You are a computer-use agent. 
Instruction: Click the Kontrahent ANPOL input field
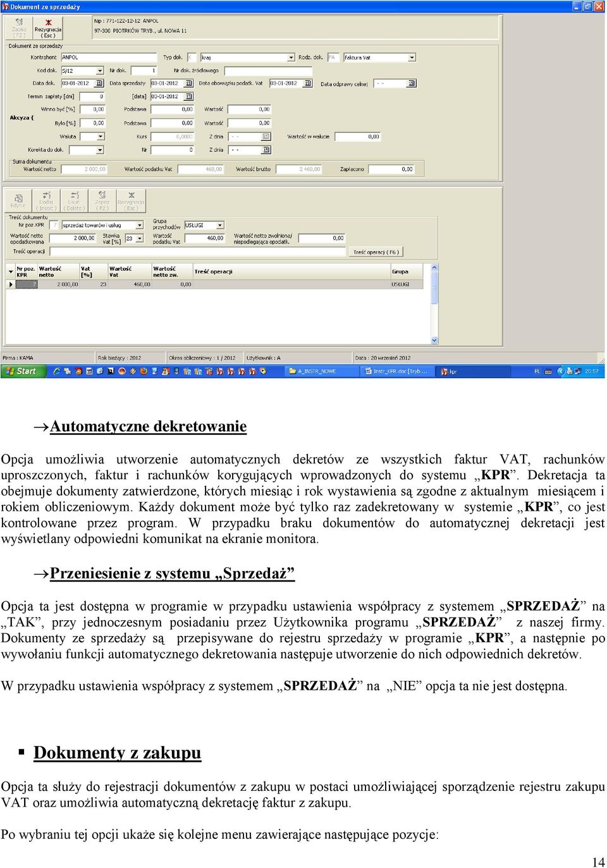click(108, 58)
